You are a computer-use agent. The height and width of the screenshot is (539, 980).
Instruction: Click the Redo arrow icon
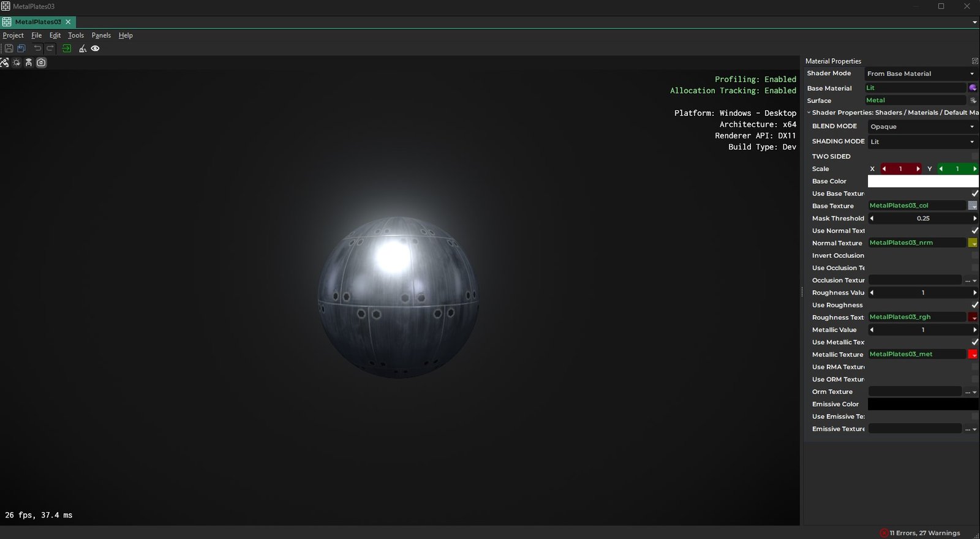click(50, 48)
